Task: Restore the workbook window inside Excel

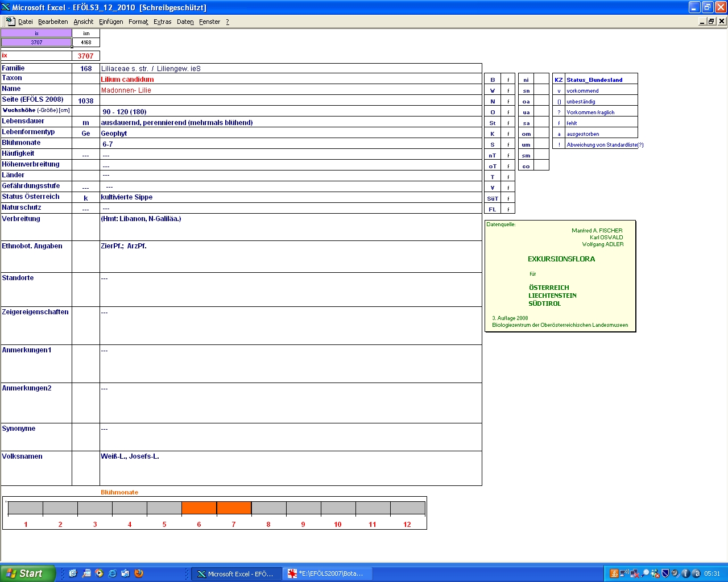Action: point(712,21)
